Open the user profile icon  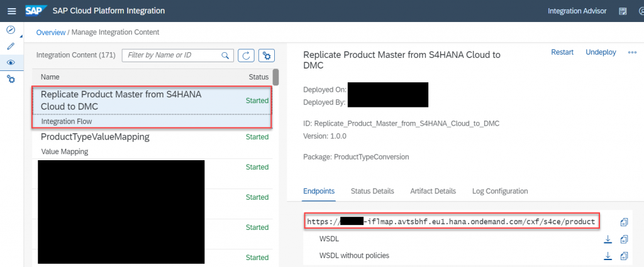point(641,11)
